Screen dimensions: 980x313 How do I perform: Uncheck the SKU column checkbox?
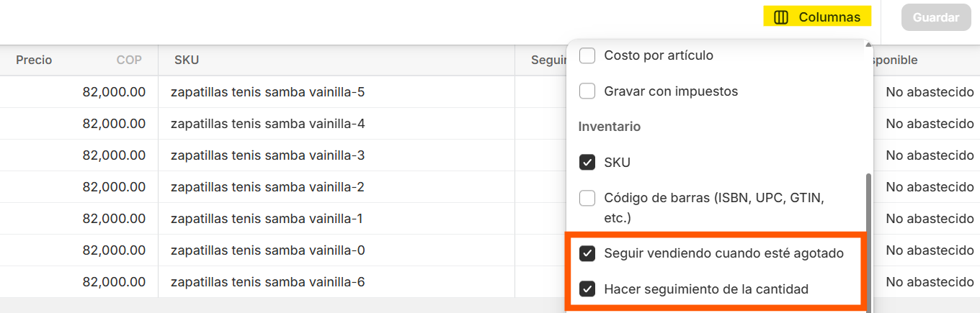pos(587,163)
